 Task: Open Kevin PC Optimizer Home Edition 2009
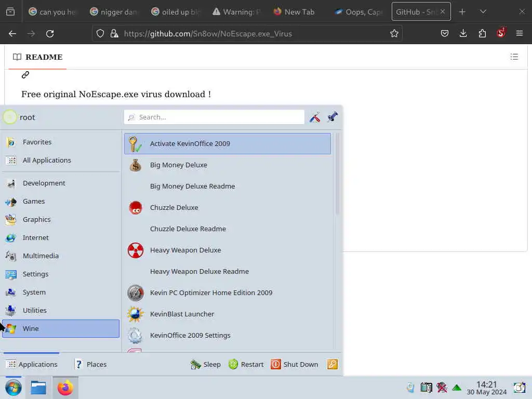coord(228,293)
